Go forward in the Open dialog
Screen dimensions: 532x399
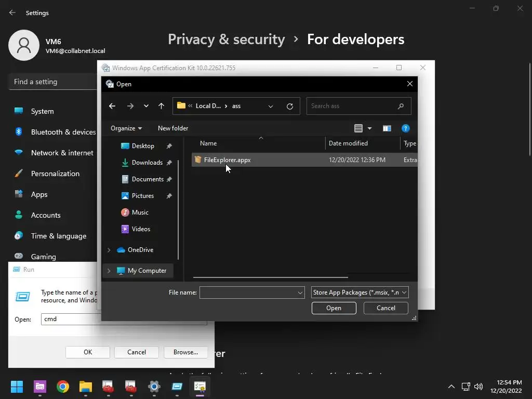coord(130,106)
